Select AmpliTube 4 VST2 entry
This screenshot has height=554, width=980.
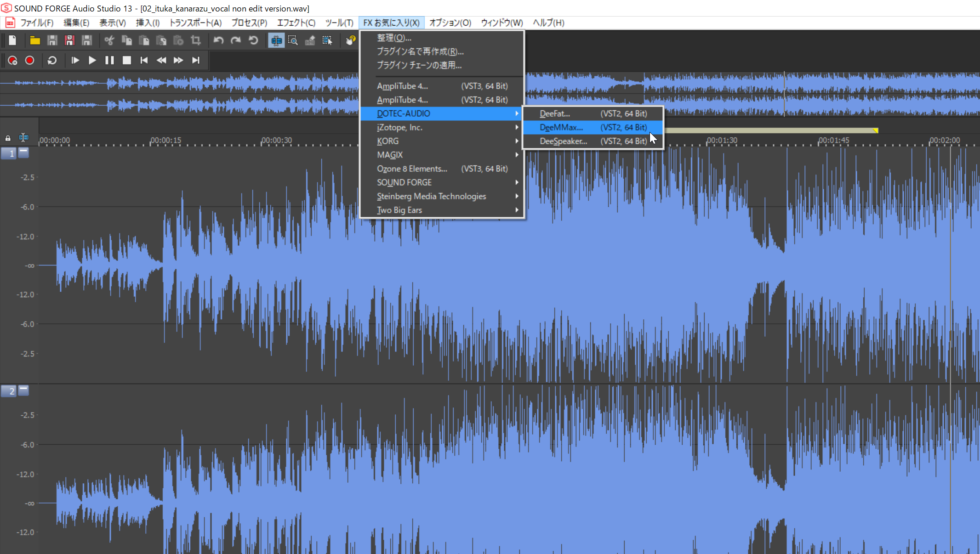442,100
